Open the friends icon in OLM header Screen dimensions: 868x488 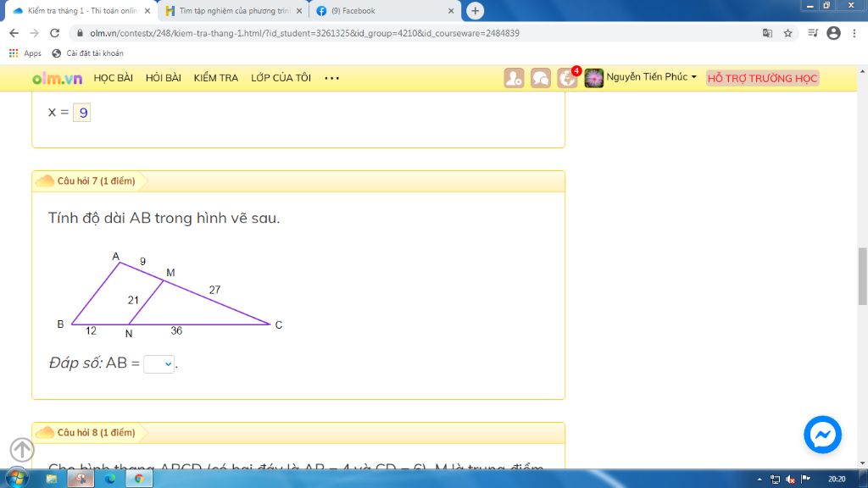(514, 78)
